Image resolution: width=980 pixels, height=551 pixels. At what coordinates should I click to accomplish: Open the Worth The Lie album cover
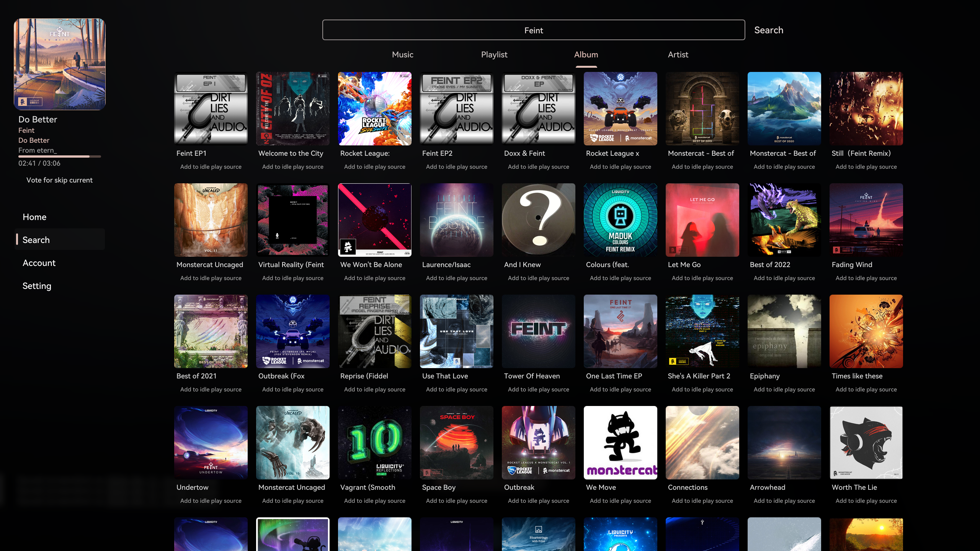tap(866, 443)
